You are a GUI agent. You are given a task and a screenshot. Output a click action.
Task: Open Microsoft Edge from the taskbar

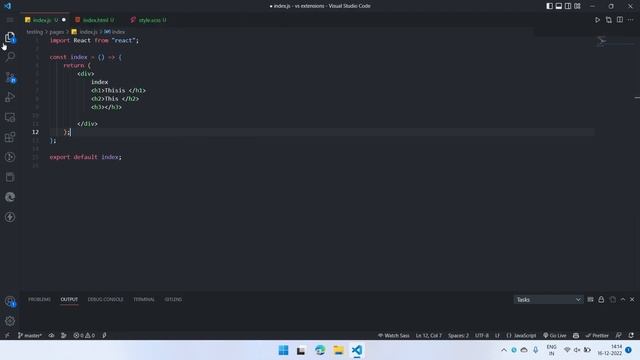tap(320, 350)
